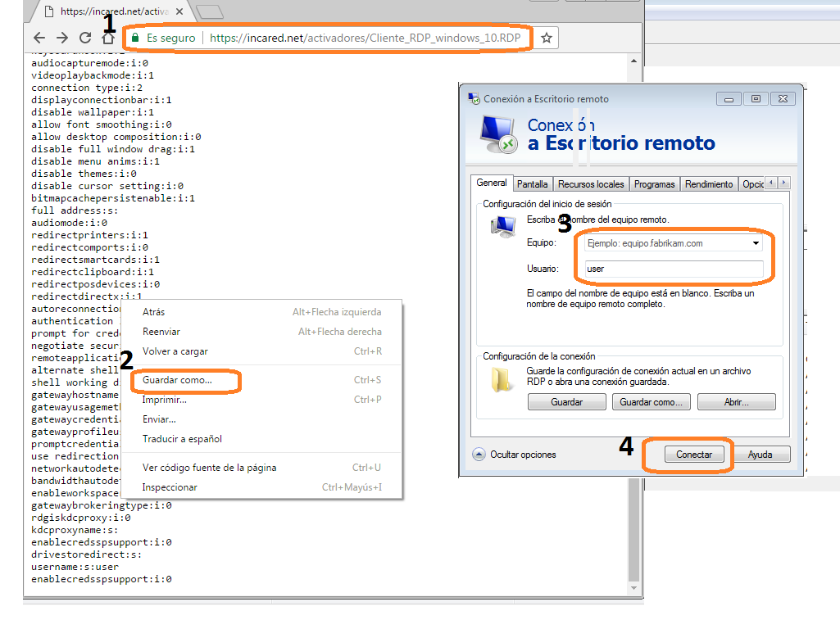Image resolution: width=840 pixels, height=629 pixels.
Task: Reload the page with refresh icon
Action: [85, 38]
